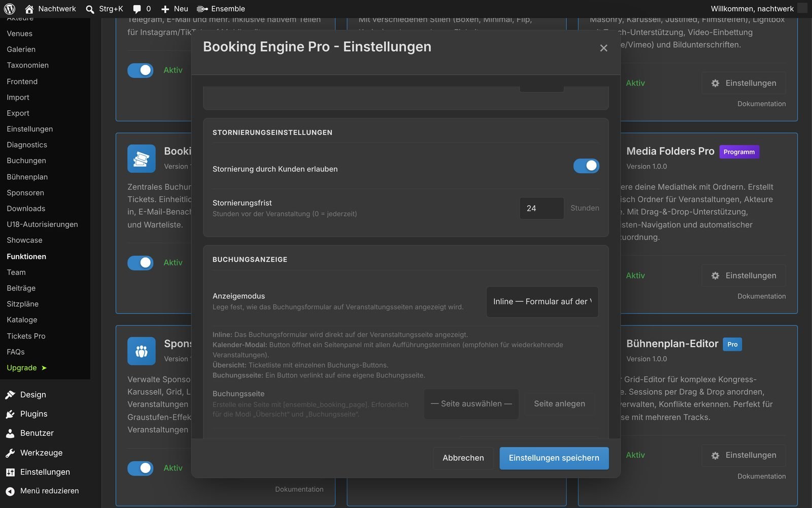Click the Booking Engine tickets card icon
This screenshot has width=812, height=508.
click(142, 158)
